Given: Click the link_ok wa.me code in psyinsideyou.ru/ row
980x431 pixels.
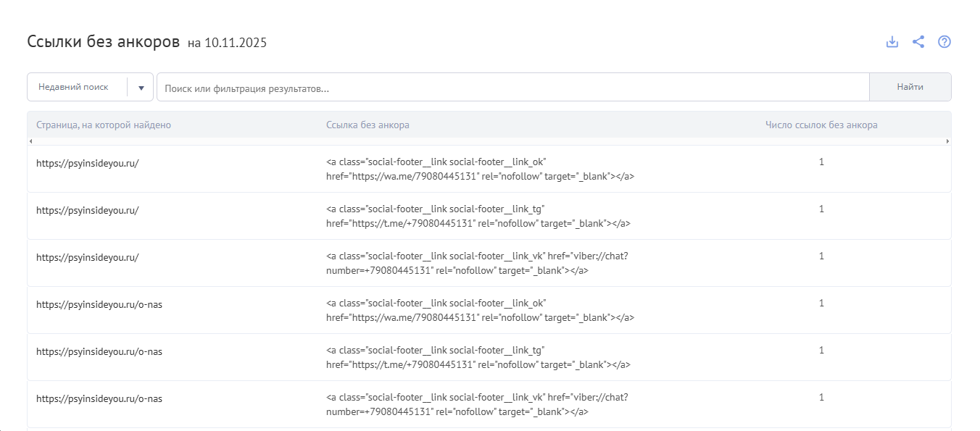Looking at the screenshot, I should pos(481,169).
